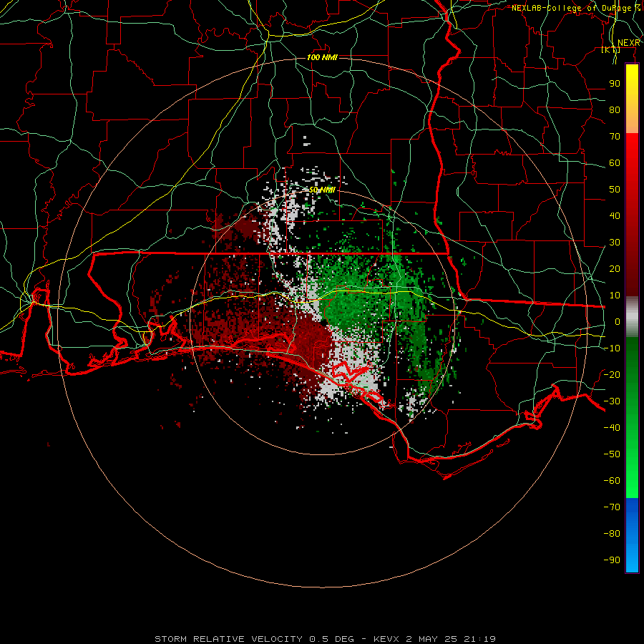Click the 0 value on the velocity scale
Screen dimensions: 644x644
coord(618,322)
